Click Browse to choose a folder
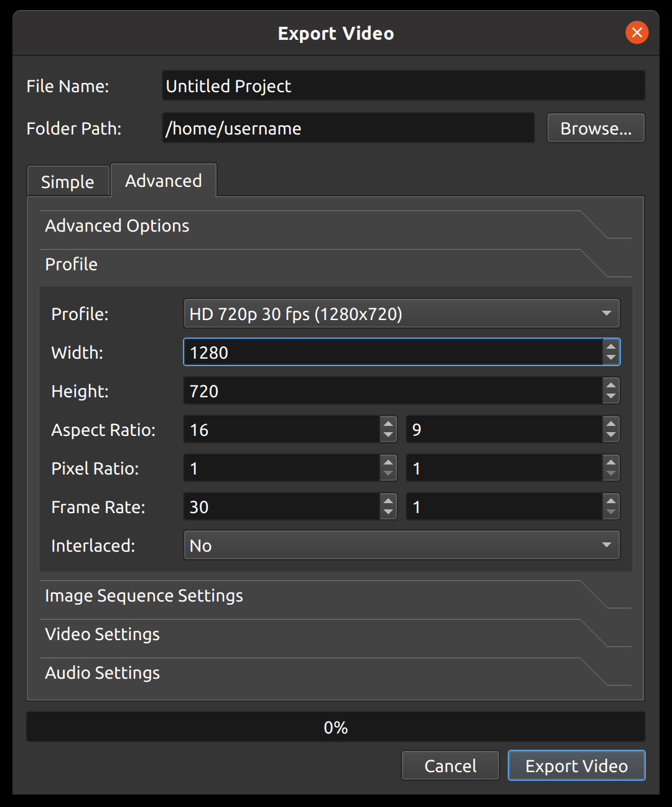The width and height of the screenshot is (672, 807). pos(595,128)
